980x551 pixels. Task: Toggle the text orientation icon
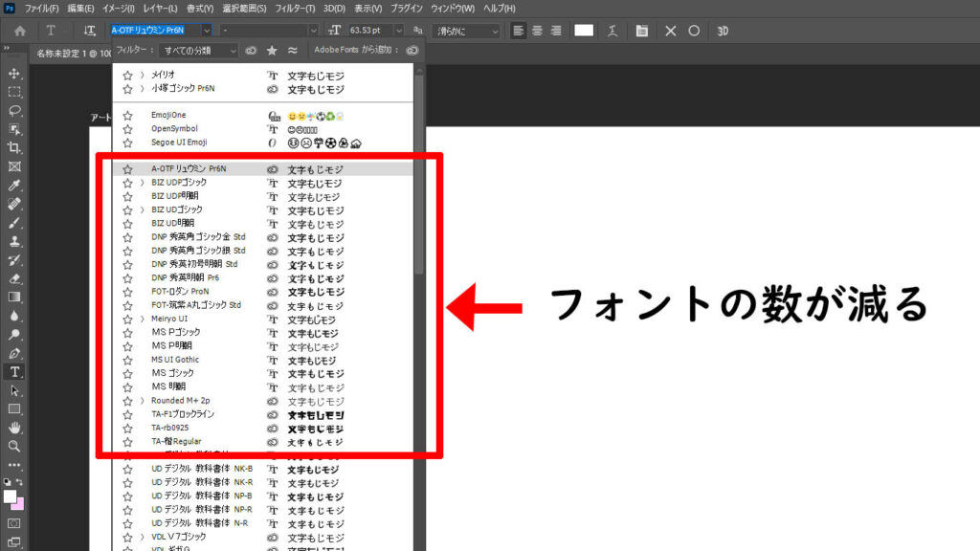coord(89,31)
